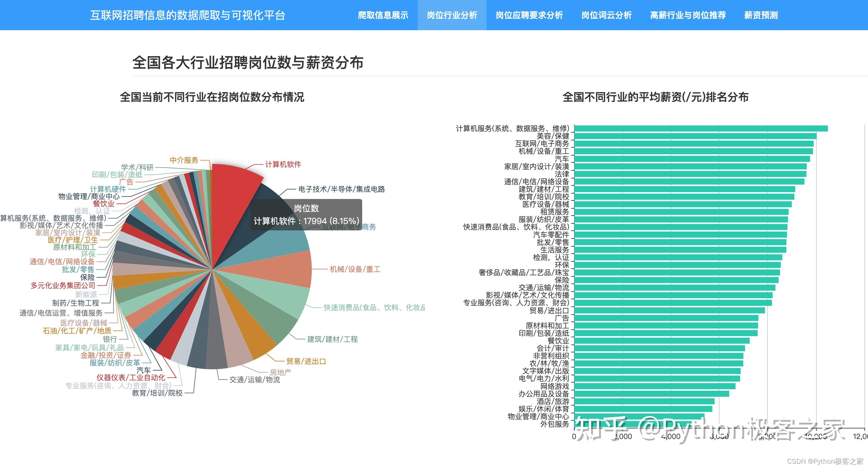Image resolution: width=868 pixels, height=468 pixels.
Task: Select the 教育/培训/院校 pie slice label
Action: [x=157, y=393]
